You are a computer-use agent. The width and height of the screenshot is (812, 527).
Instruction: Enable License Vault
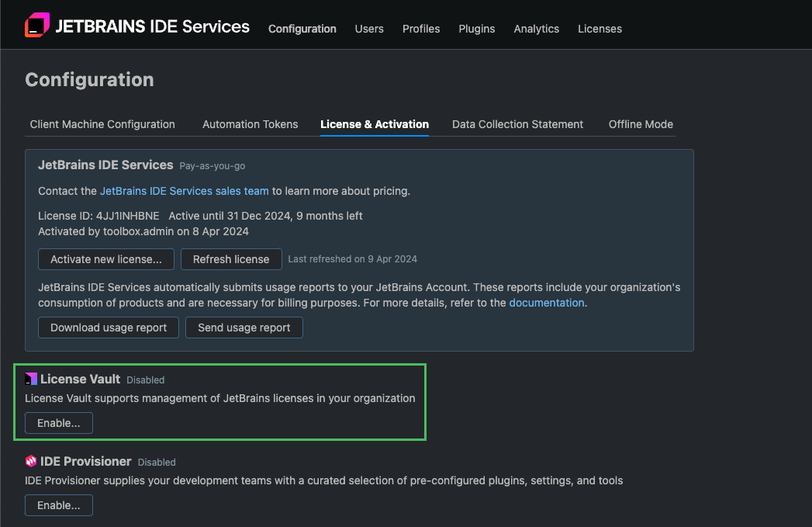[x=58, y=423]
